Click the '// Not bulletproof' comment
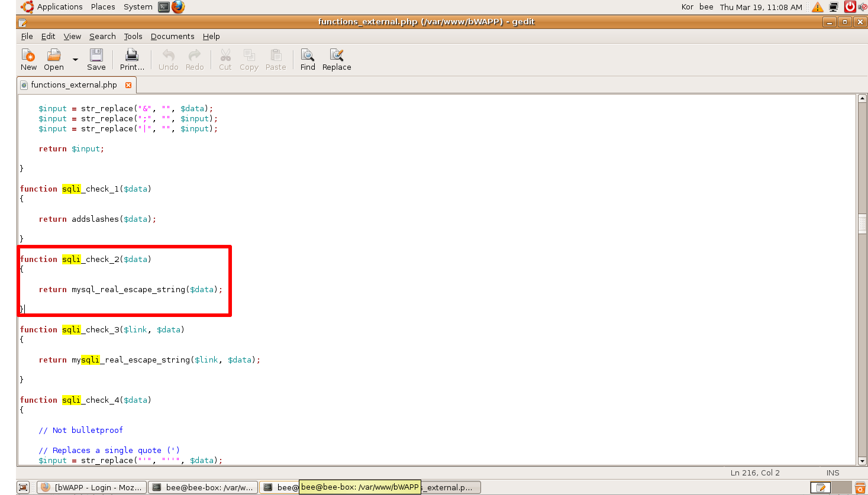Screen dimensions: 868x495 tap(81, 431)
